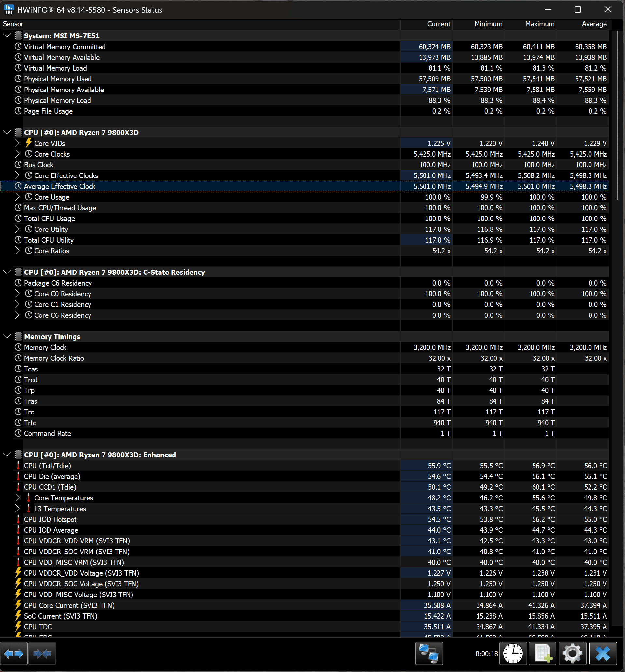Click clock icon beside Total CPU Usage

[18, 218]
